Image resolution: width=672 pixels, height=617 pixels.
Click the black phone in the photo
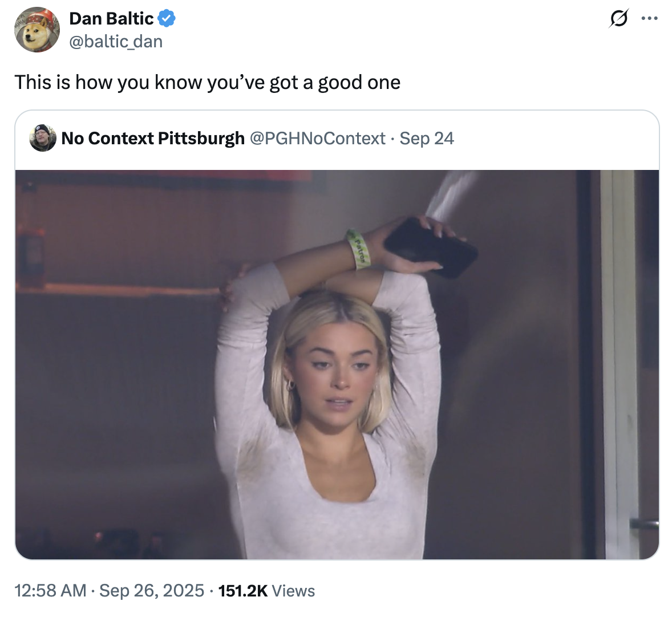(x=431, y=247)
